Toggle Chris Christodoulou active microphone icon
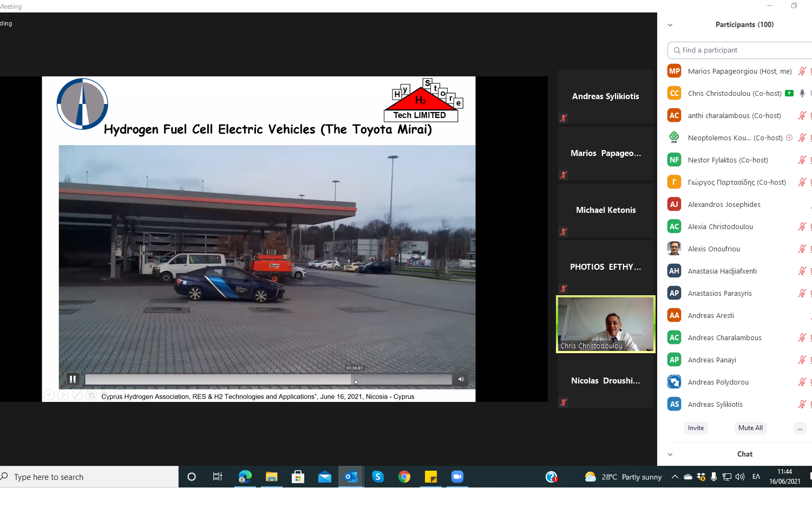 [x=802, y=93]
